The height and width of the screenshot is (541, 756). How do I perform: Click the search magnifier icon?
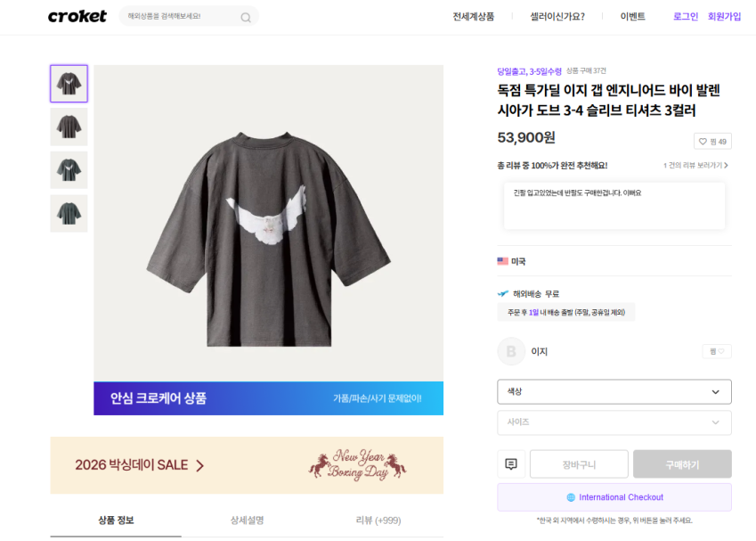(x=246, y=17)
